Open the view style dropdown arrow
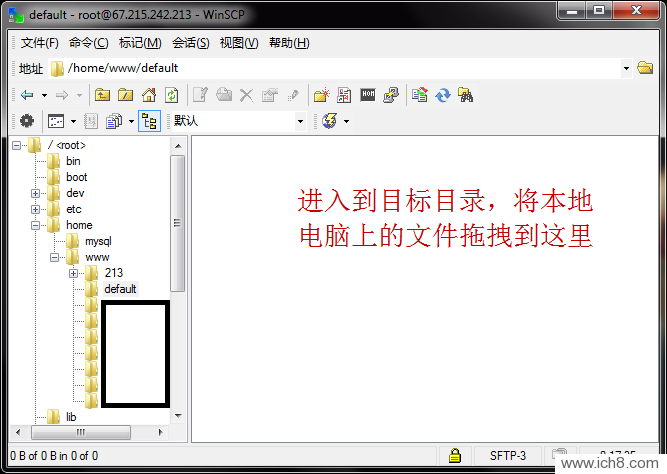 point(73,122)
